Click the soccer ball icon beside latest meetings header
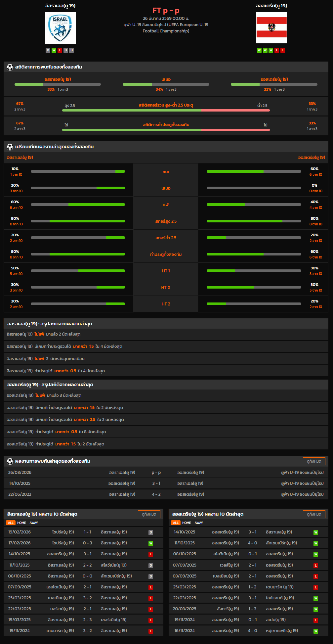Screen dimensions: 333x644 [10, 461]
